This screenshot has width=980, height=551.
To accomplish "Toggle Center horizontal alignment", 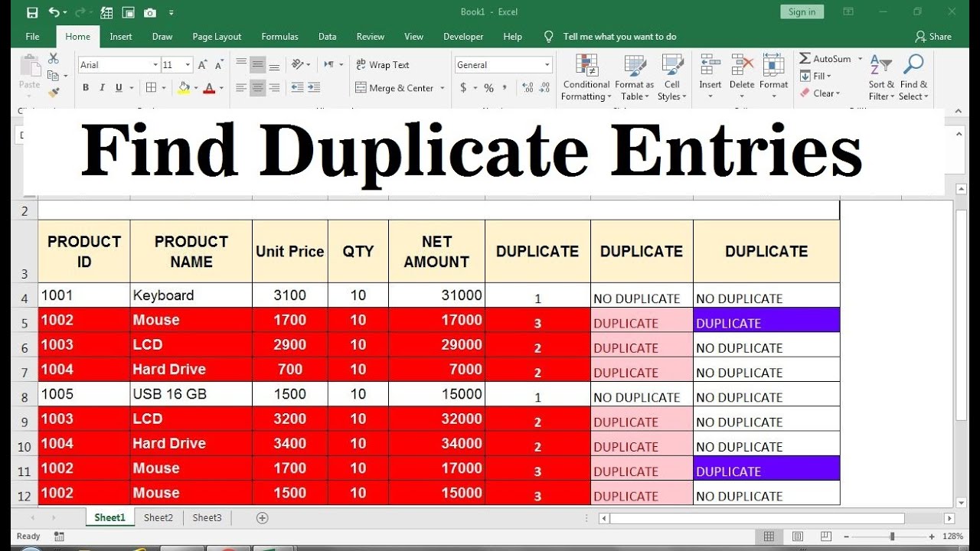I will point(258,88).
